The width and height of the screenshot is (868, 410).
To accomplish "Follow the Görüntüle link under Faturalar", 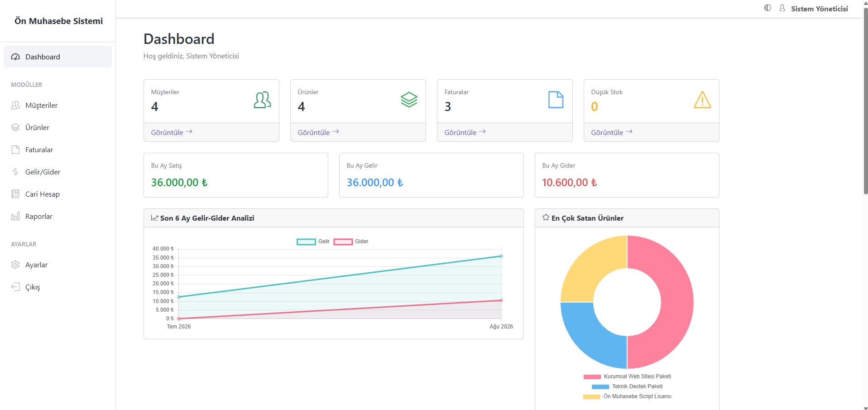I will point(465,132).
